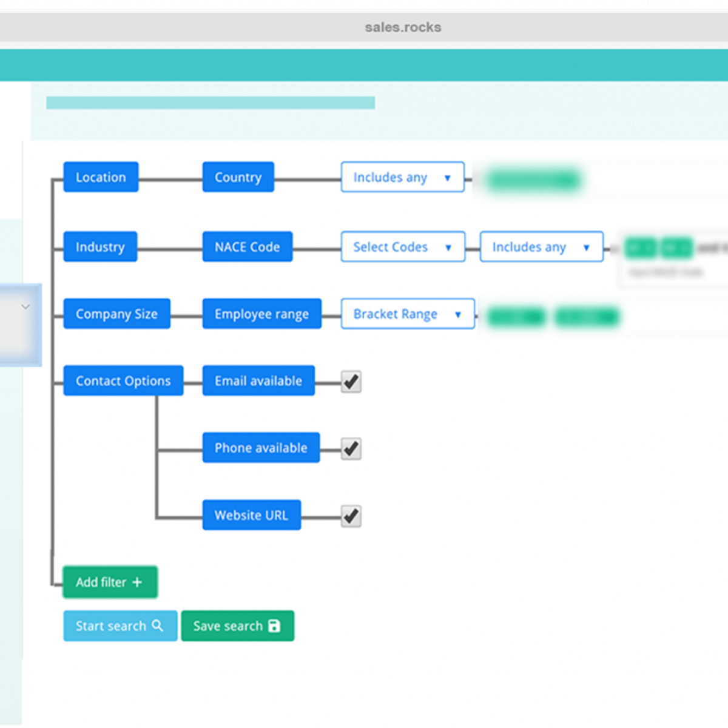This screenshot has width=728, height=728.
Task: Click the sales.rocks address bar
Action: click(x=403, y=27)
